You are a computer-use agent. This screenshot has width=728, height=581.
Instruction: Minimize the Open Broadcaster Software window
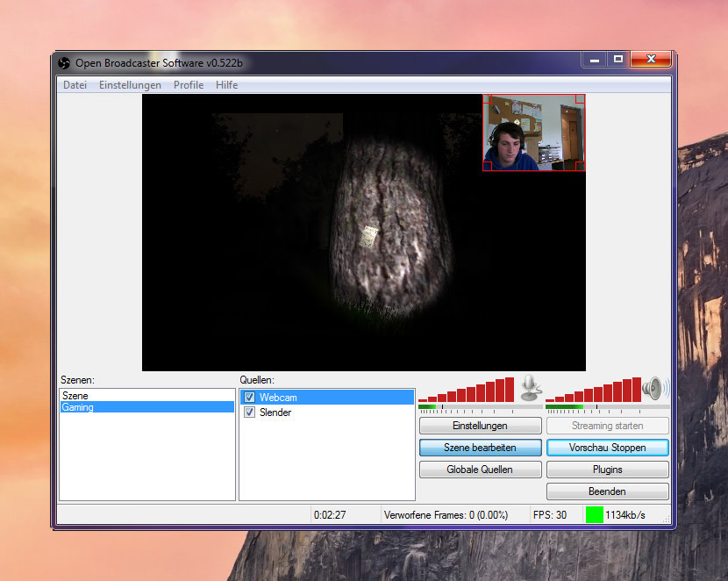(x=595, y=60)
